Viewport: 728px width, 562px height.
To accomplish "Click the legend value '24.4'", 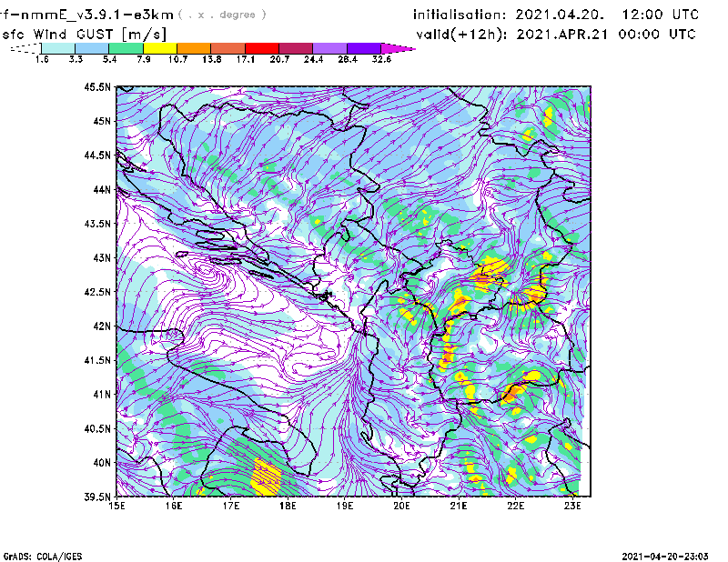I will tap(313, 59).
